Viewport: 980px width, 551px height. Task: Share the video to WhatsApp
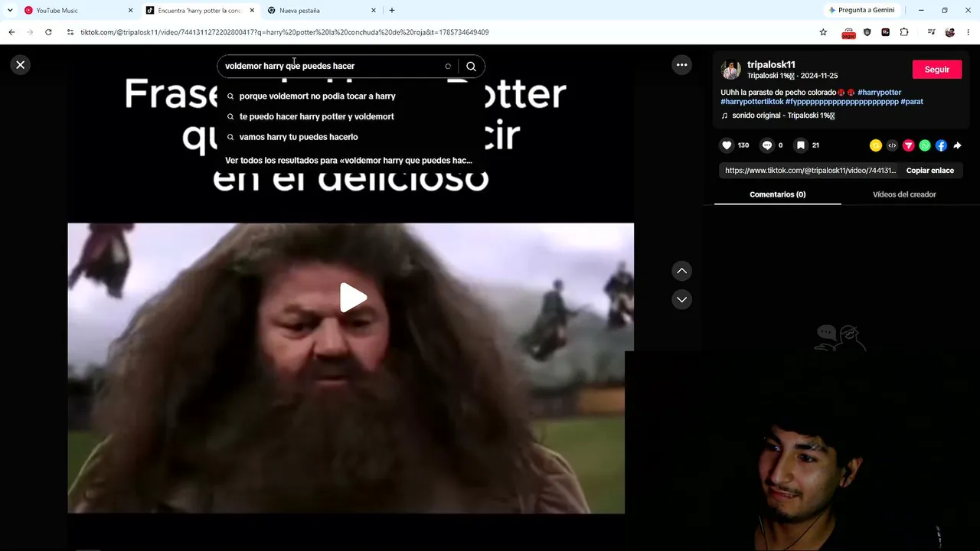(x=925, y=145)
